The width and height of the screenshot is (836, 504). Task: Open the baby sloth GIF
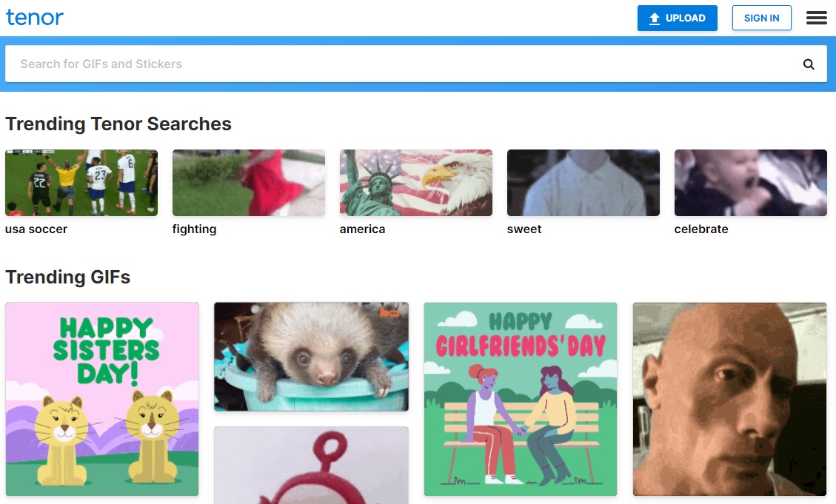(311, 357)
